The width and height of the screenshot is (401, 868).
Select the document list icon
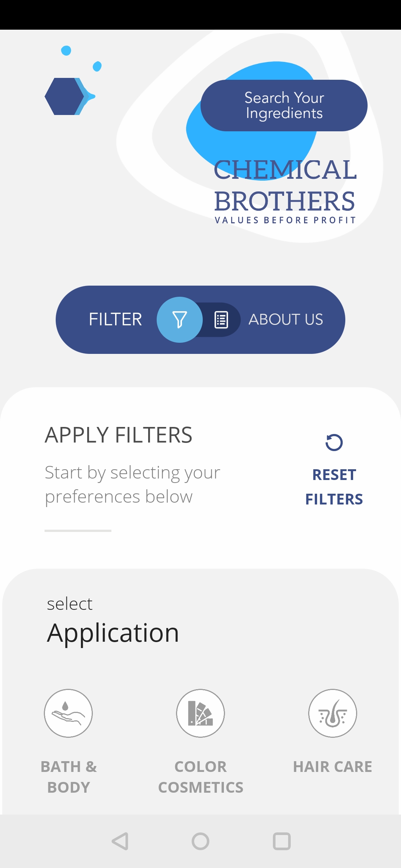point(221,320)
